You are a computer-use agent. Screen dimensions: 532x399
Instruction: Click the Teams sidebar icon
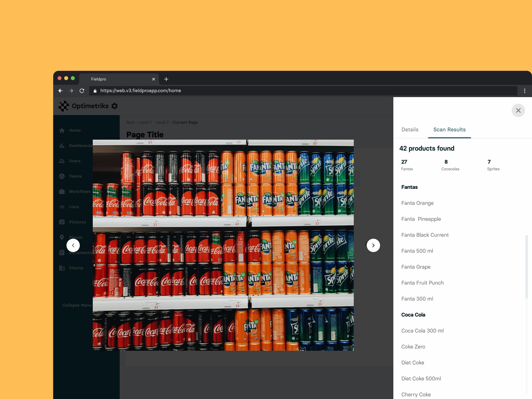pyautogui.click(x=62, y=176)
